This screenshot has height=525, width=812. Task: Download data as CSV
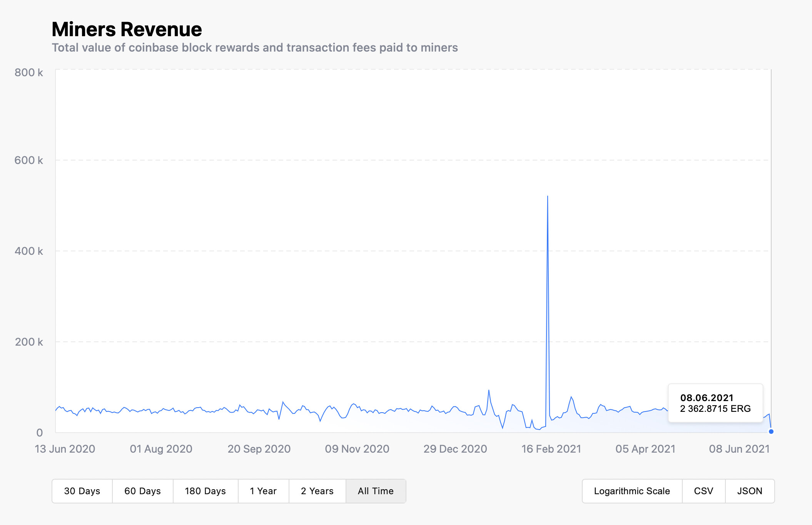703,491
